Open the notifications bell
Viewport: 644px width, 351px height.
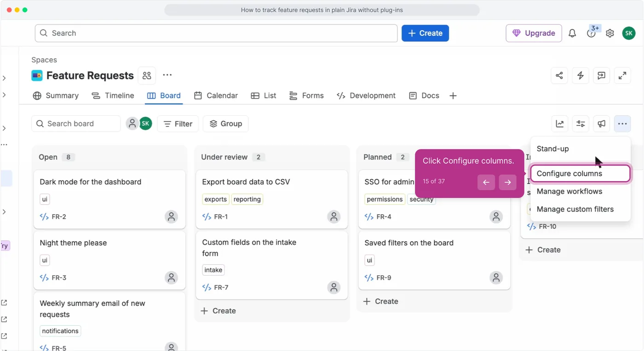(572, 33)
